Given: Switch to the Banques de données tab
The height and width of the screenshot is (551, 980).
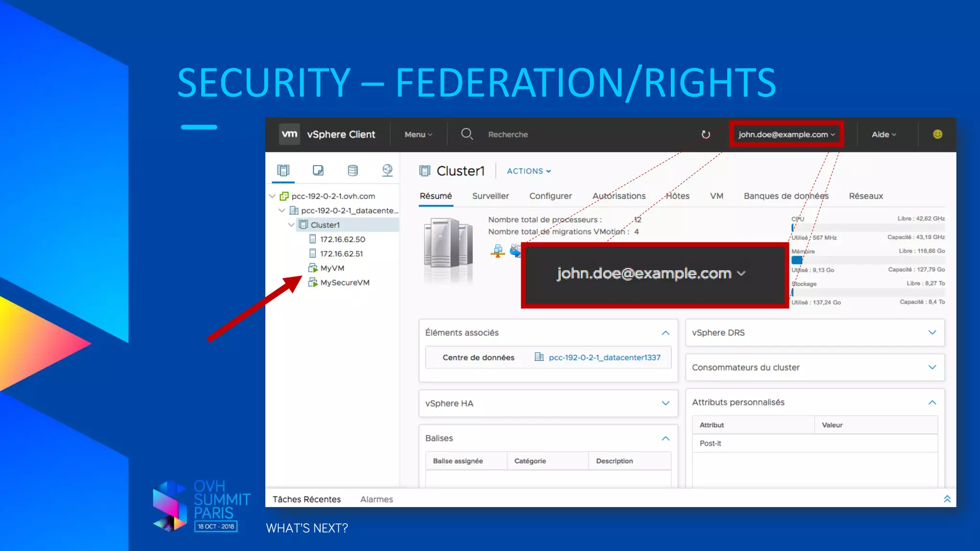Looking at the screenshot, I should 786,196.
